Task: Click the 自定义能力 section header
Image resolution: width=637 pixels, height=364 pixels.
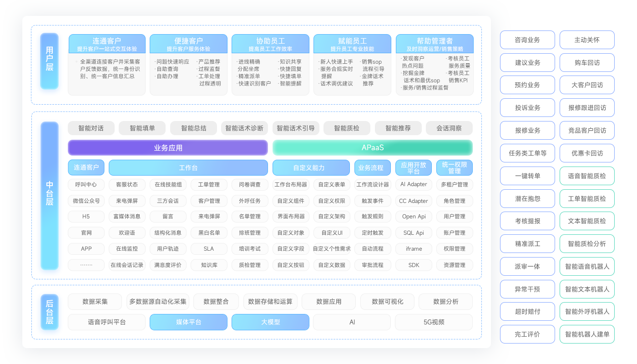Action: tap(311, 168)
